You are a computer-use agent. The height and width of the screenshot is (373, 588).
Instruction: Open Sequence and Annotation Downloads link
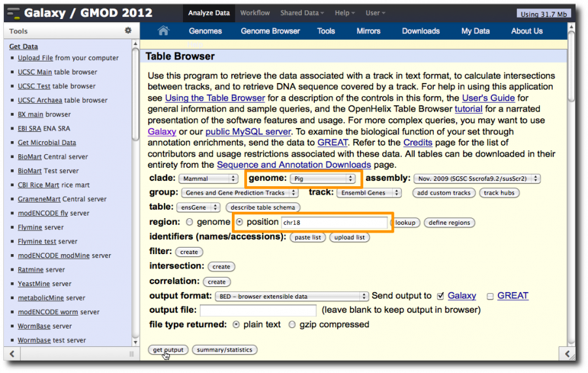coord(294,165)
